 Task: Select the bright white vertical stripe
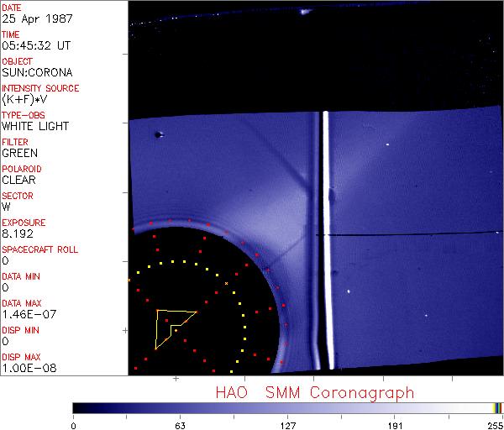point(329,239)
